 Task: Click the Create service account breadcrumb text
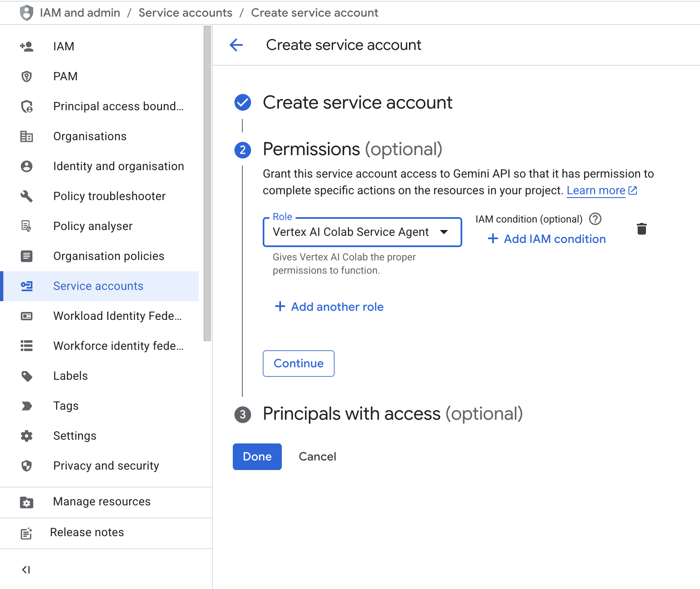(315, 13)
